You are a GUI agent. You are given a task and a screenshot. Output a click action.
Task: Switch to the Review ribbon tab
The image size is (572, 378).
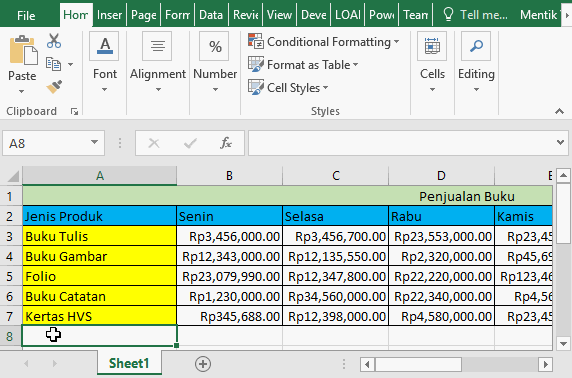(x=246, y=15)
